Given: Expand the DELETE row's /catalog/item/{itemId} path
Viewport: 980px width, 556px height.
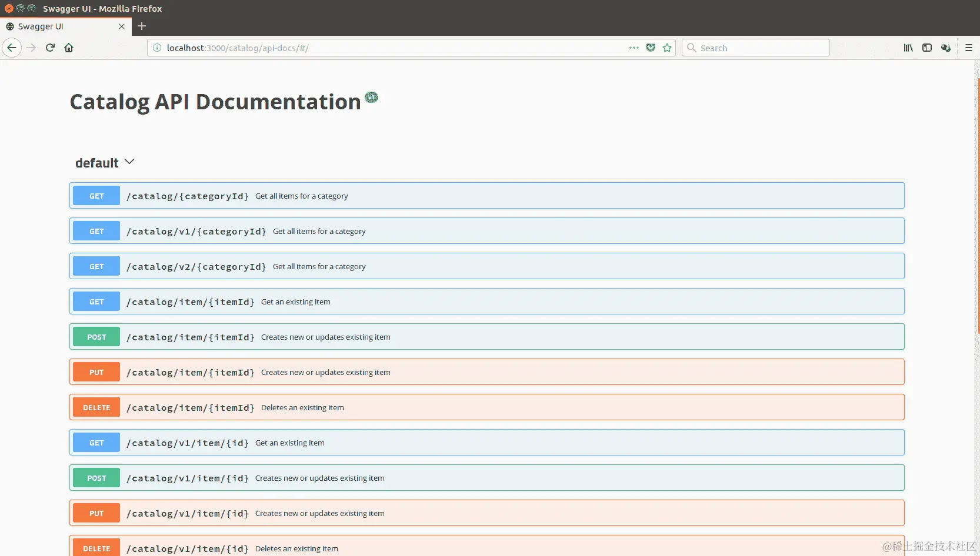Looking at the screenshot, I should (x=191, y=408).
